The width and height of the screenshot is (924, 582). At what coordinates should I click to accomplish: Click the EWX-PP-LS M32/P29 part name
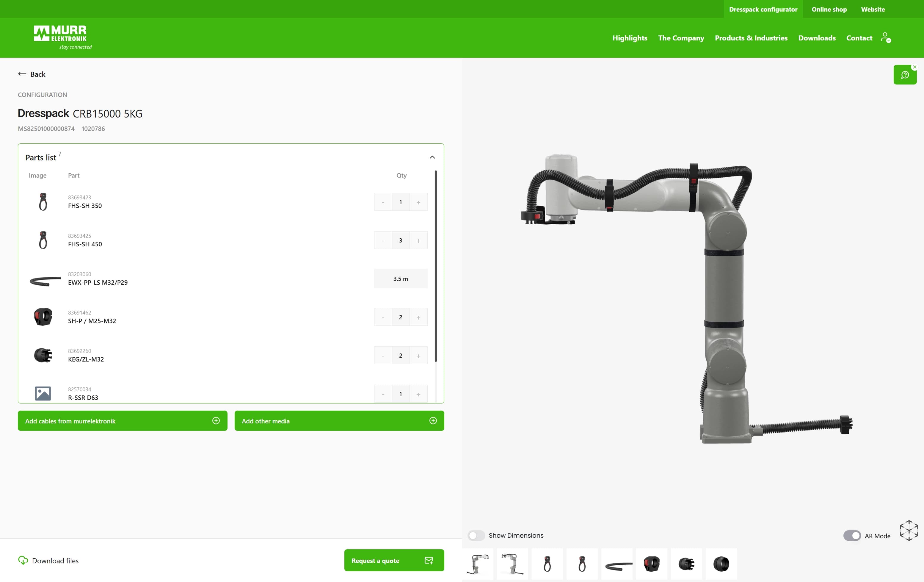click(98, 283)
